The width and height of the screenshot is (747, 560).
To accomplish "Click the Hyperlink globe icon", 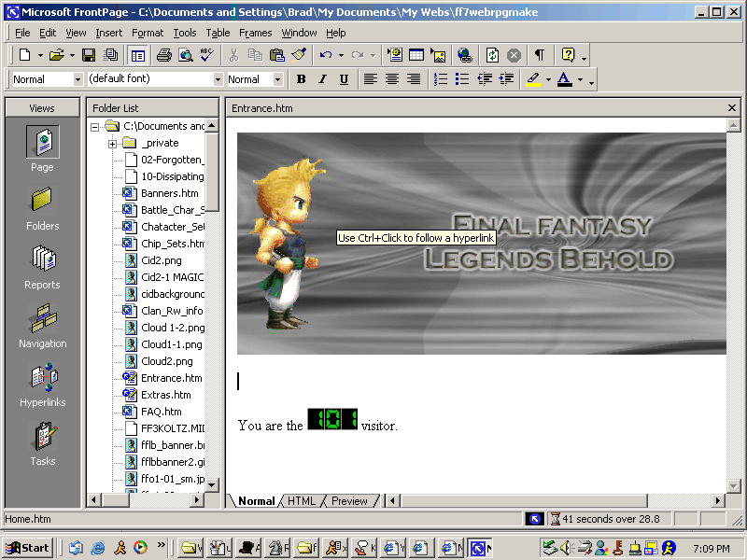I will [465, 55].
